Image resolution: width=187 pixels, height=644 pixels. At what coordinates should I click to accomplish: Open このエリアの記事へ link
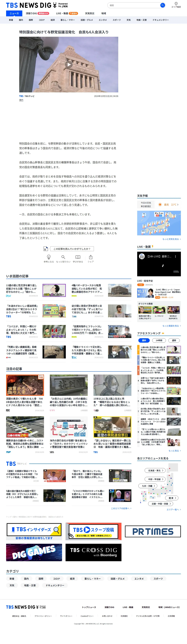point(121,508)
